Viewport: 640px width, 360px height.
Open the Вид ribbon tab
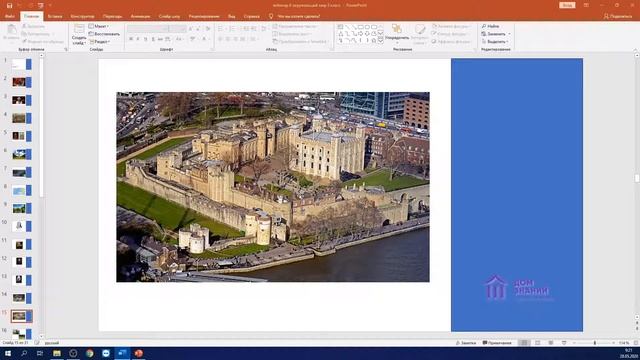(231, 16)
